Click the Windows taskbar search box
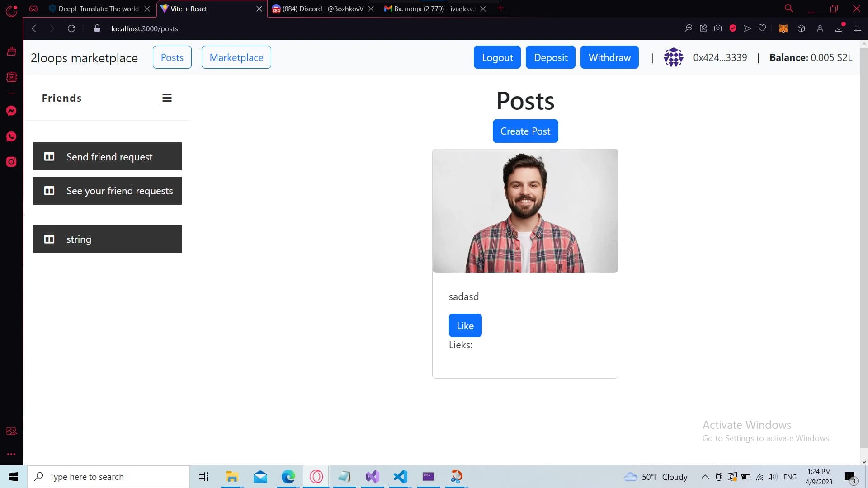Screen dimensions: 868x488 pyautogui.click(x=108, y=477)
